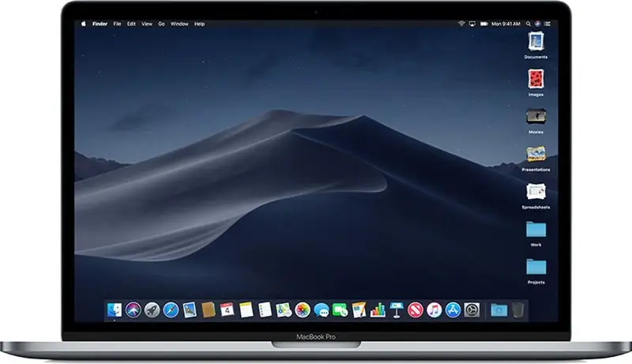Open Maps icon in the Dock
632x364 pixels.
pos(284,310)
